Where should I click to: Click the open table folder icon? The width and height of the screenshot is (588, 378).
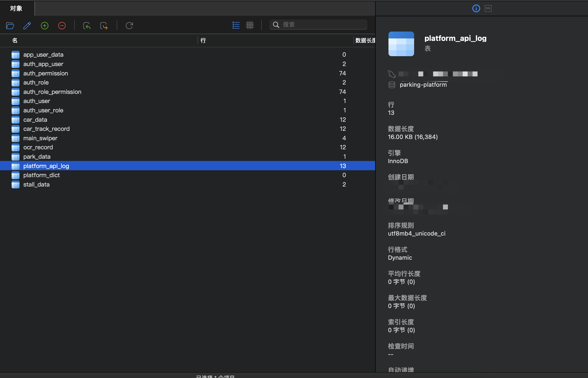point(10,26)
